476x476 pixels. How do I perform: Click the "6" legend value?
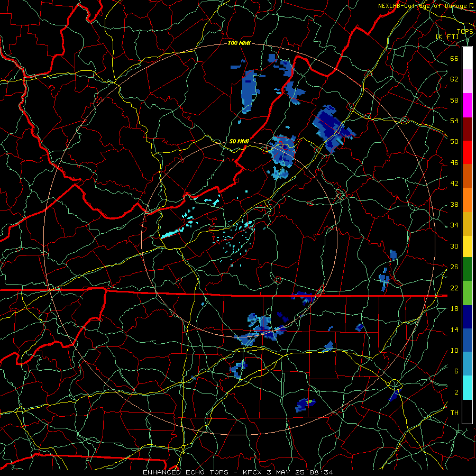(x=456, y=371)
